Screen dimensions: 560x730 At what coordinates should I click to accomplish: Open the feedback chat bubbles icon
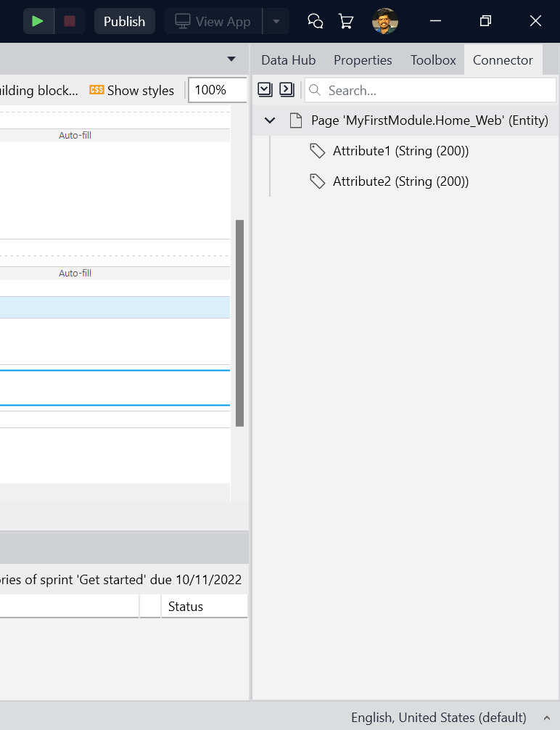pyautogui.click(x=316, y=21)
